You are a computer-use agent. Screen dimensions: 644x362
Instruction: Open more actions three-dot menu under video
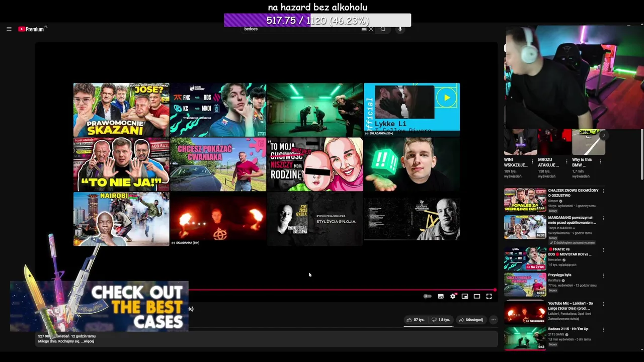[x=493, y=320]
